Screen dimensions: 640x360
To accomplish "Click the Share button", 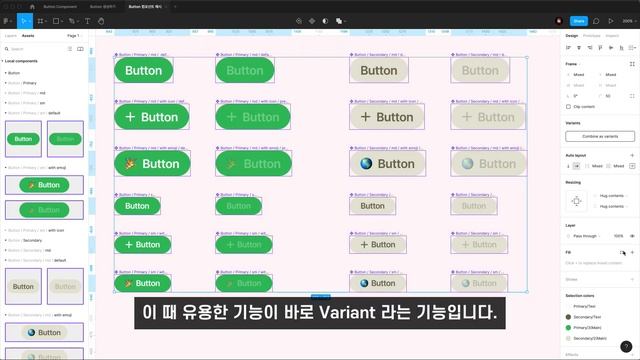I will (579, 21).
